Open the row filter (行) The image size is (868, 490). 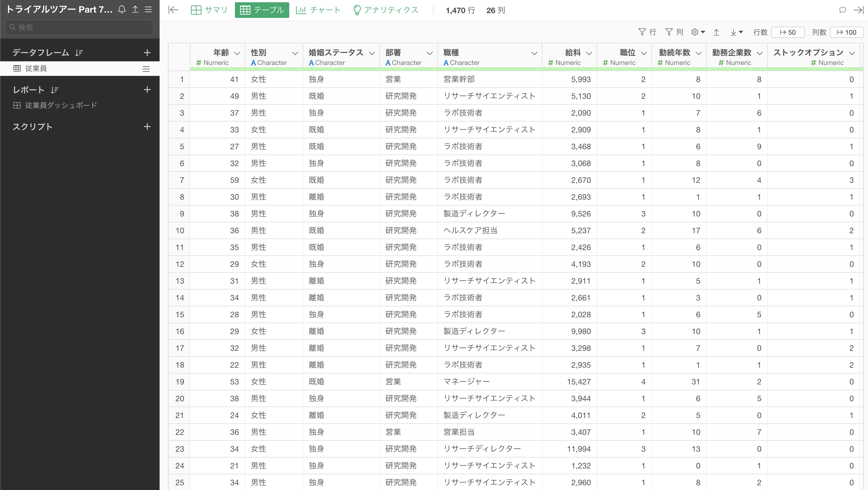647,32
